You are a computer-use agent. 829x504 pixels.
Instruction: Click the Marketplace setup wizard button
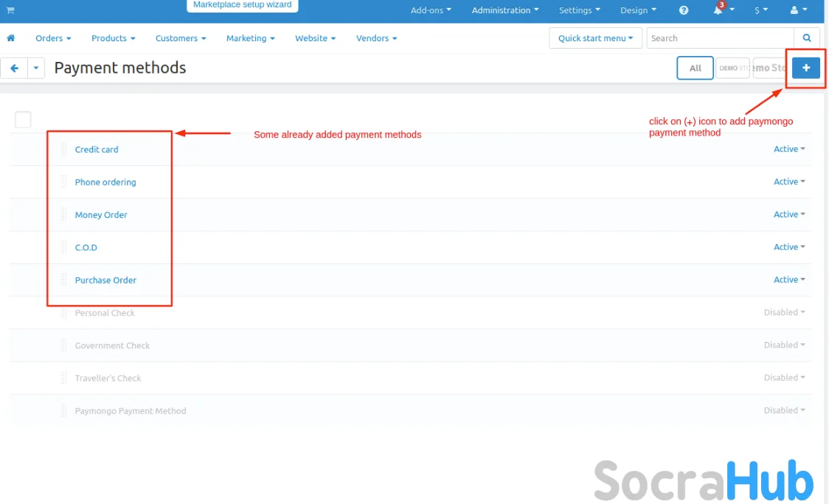pos(242,5)
